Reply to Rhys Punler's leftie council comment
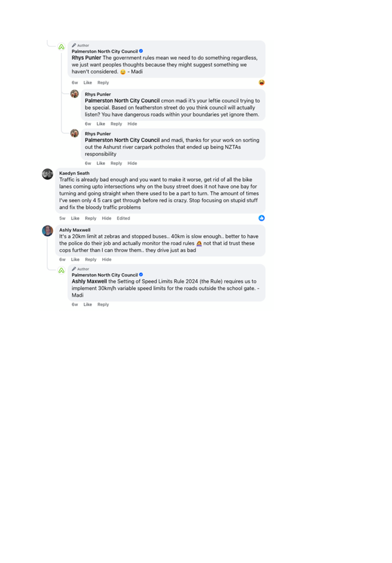 116,124
